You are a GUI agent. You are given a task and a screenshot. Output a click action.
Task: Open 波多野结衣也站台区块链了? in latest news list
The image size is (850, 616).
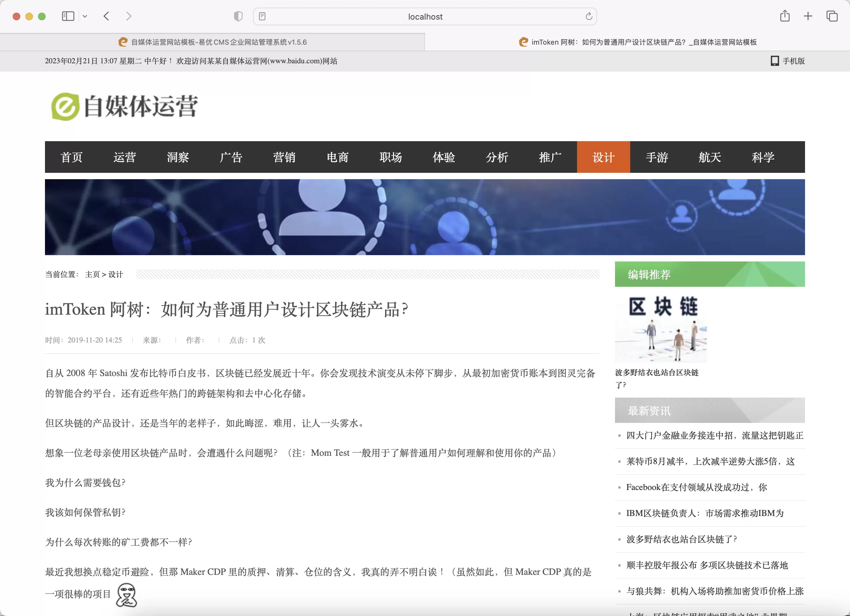tap(682, 539)
